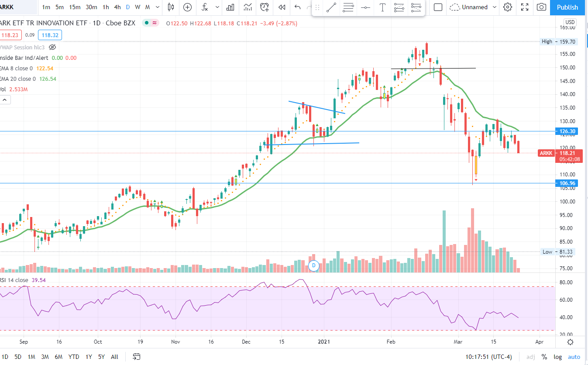Screen dimensions: 588x365
Task: Switch to the 30m interval
Action: [91, 7]
